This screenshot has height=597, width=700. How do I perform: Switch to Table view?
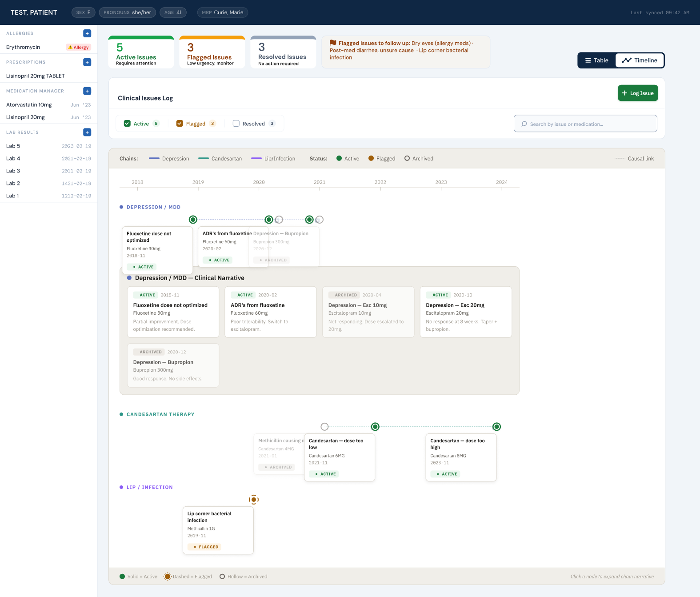tap(596, 60)
